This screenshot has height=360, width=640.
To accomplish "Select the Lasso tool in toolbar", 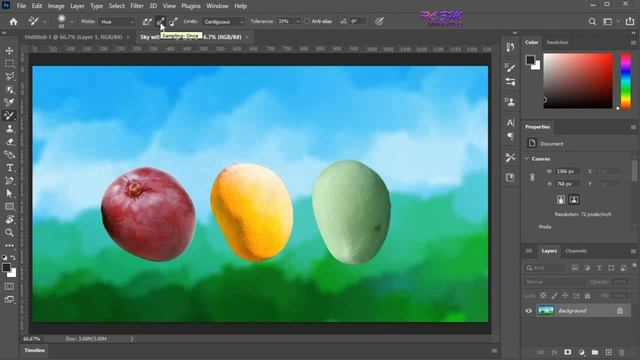I will point(9,76).
